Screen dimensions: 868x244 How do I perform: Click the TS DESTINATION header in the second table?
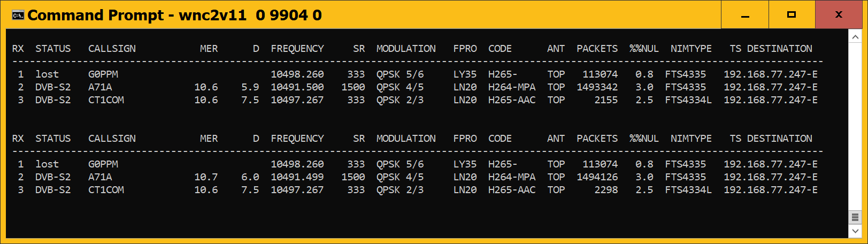pyautogui.click(x=771, y=139)
